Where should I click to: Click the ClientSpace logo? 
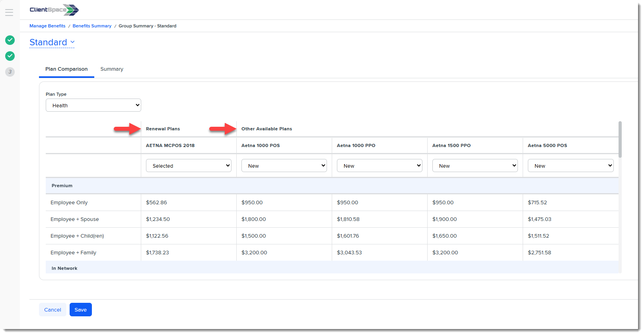(x=54, y=10)
